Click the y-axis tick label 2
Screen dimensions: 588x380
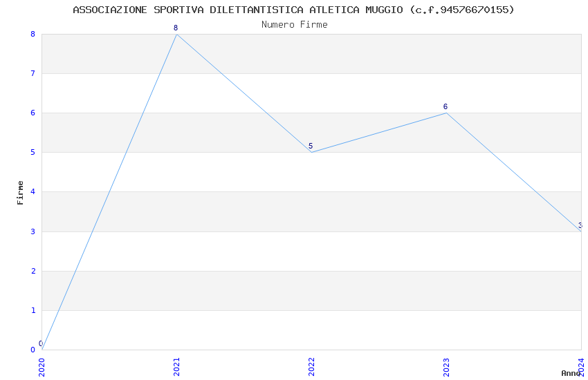(33, 271)
